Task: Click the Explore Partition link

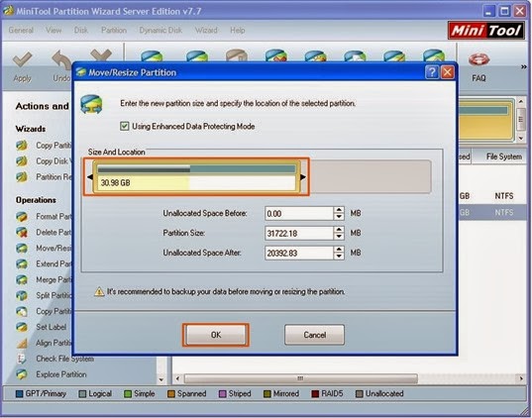Action: [x=61, y=374]
